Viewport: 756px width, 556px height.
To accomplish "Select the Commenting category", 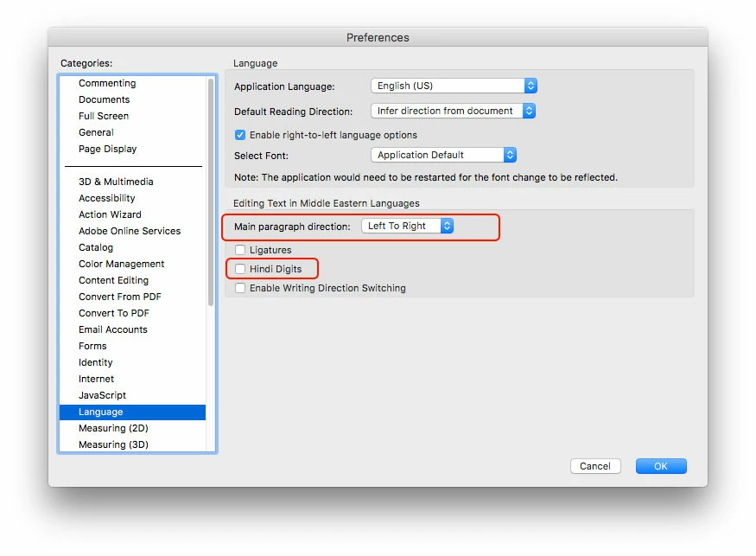I will 132,83.
